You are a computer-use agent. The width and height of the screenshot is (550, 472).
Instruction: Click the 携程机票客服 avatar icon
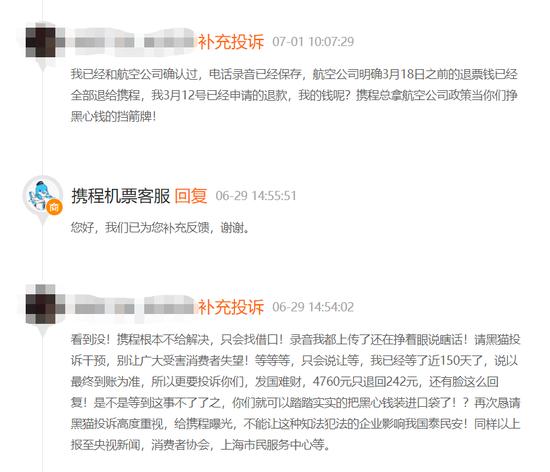[43, 195]
